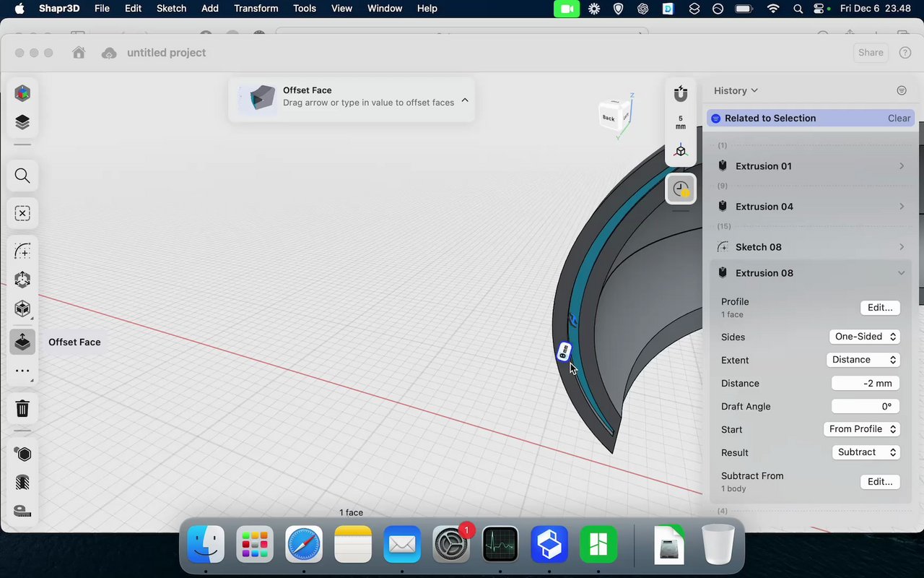
Task: Open the Sketch menu in menu bar
Action: click(171, 9)
